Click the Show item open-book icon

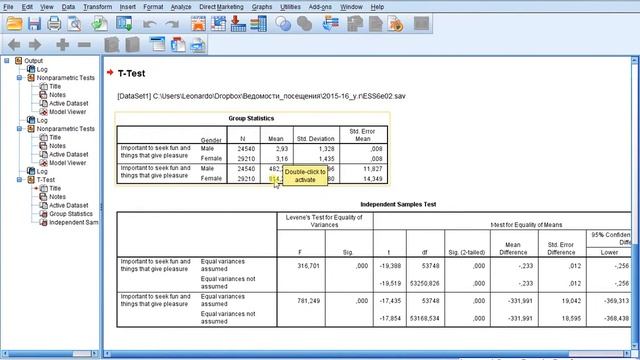(111, 44)
